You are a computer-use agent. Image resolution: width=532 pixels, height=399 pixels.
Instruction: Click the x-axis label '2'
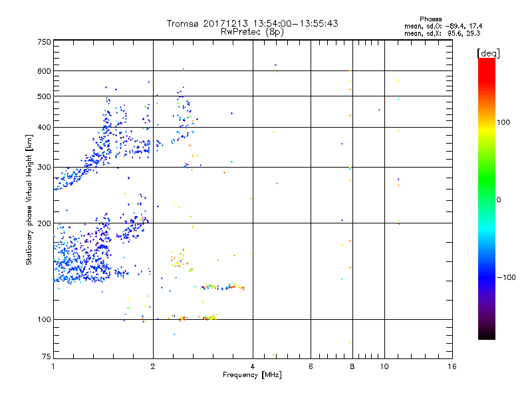point(153,366)
